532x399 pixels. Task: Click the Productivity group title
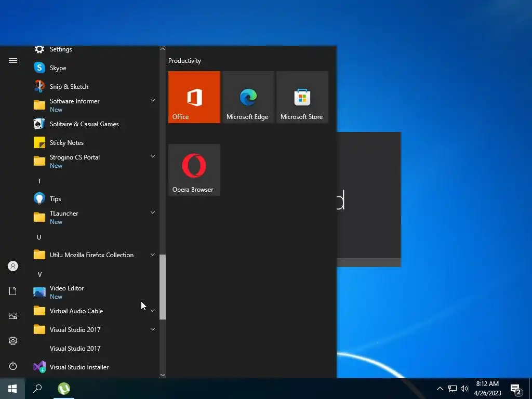click(x=184, y=61)
